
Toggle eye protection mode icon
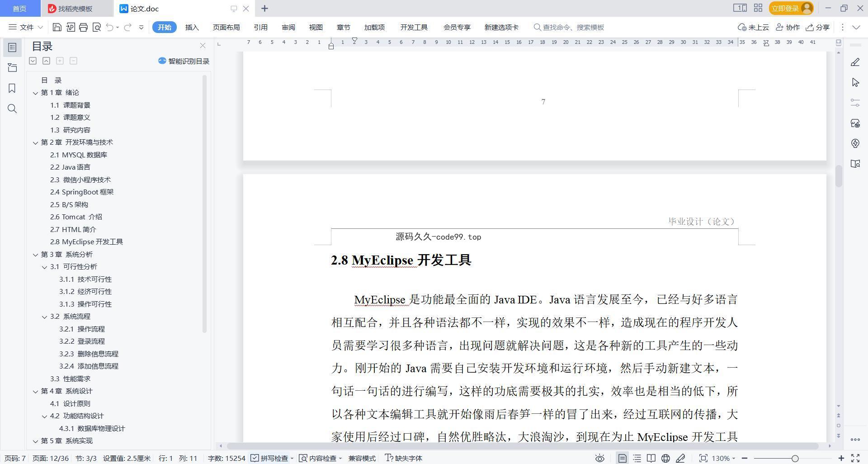tap(599, 458)
